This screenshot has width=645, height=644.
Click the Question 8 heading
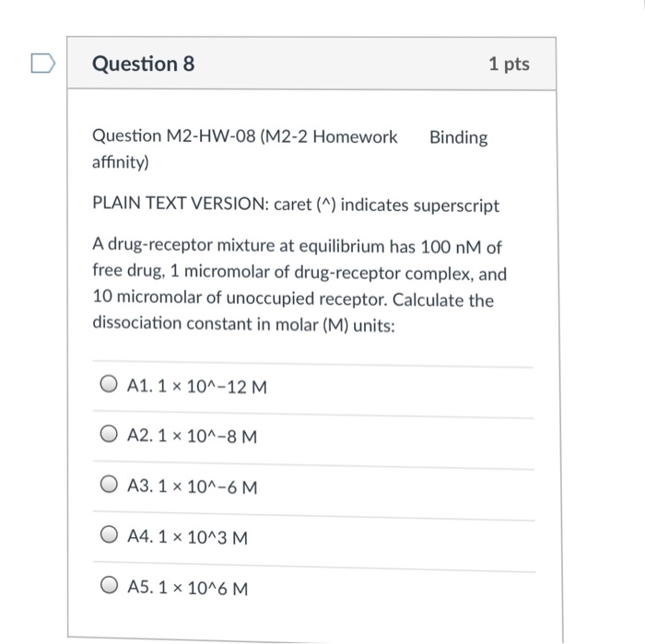pyautogui.click(x=143, y=64)
